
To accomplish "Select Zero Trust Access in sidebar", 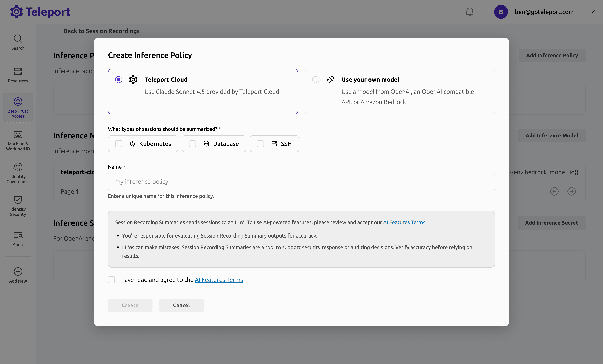I will pyautogui.click(x=18, y=107).
